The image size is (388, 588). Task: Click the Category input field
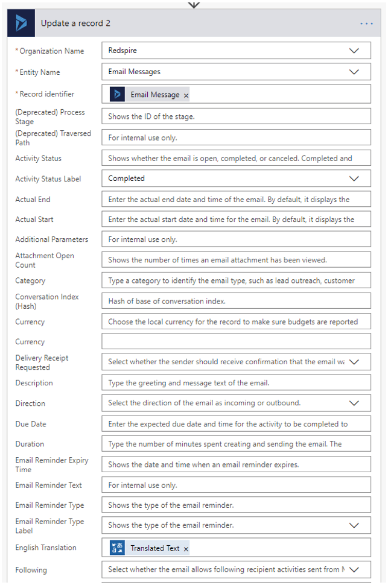point(236,280)
